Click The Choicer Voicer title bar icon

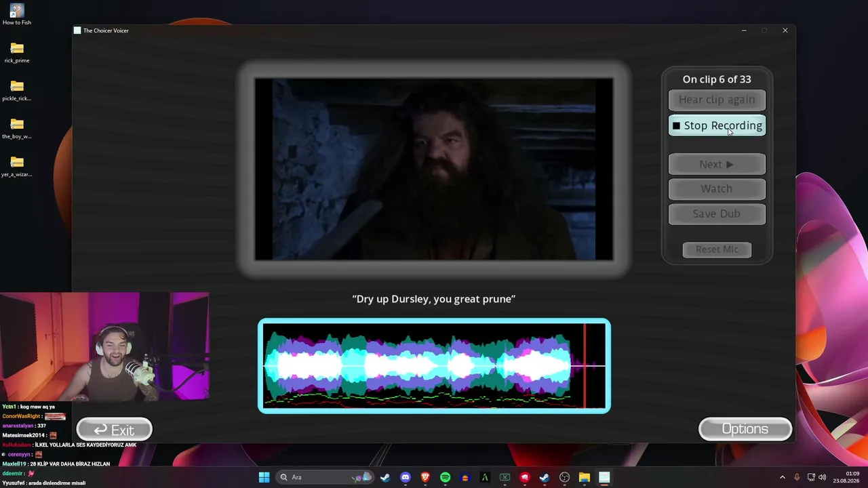[77, 30]
